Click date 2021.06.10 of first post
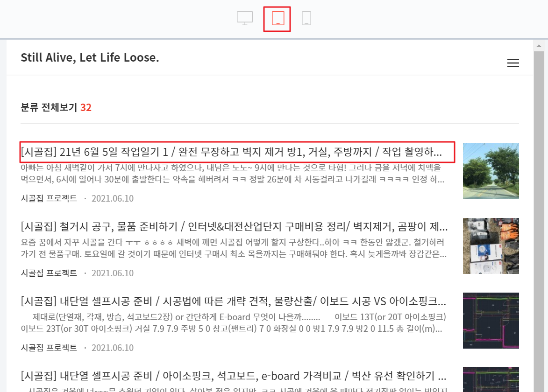This screenshot has width=548, height=392. point(113,198)
